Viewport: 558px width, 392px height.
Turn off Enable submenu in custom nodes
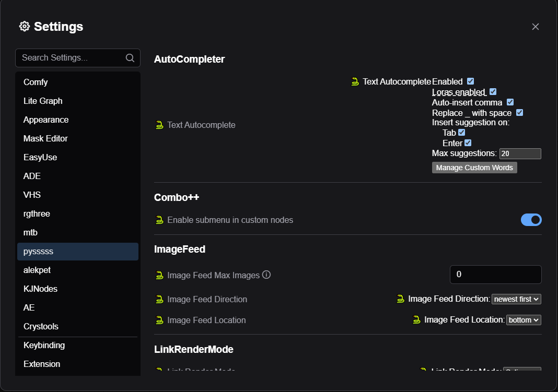(x=531, y=220)
